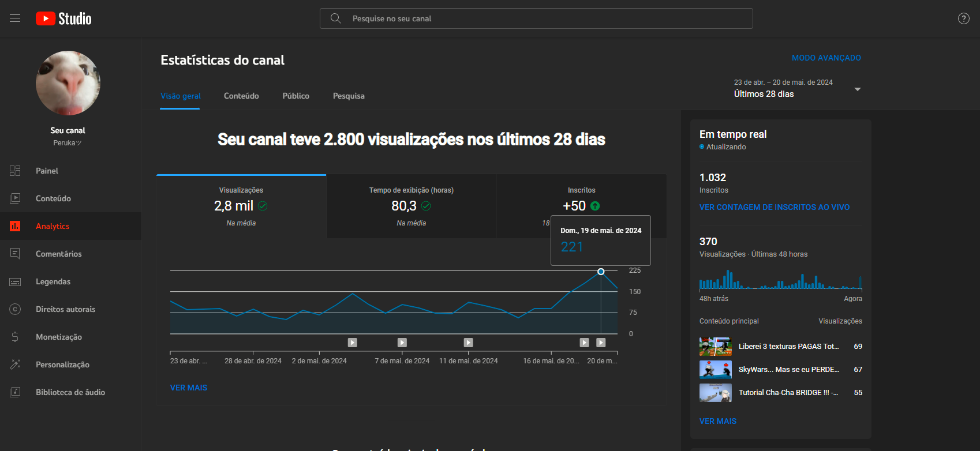Screen dimensions: 980x451
Task: Switch to the Visão geral tab
Action: coord(181,96)
